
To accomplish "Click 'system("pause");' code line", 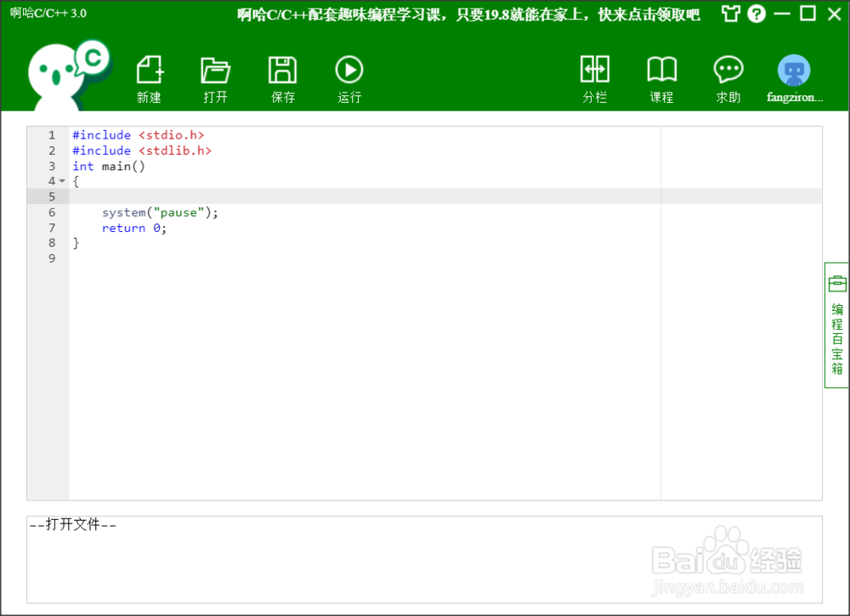I will pyautogui.click(x=160, y=212).
